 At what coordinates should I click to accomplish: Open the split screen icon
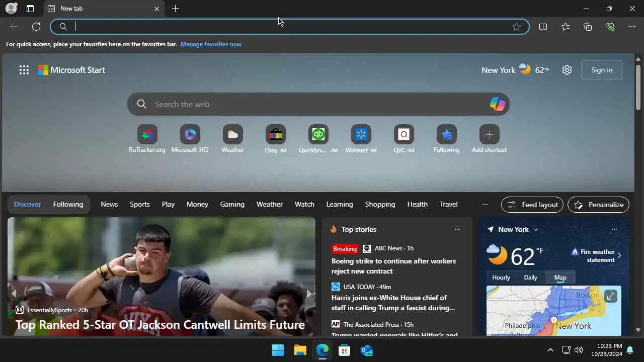pos(543,27)
